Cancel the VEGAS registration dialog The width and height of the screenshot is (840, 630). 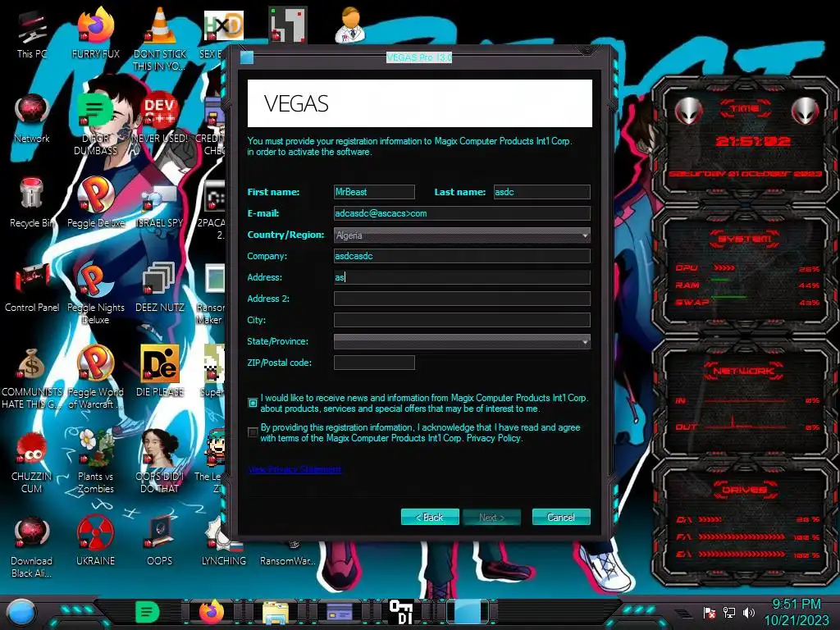coord(561,517)
